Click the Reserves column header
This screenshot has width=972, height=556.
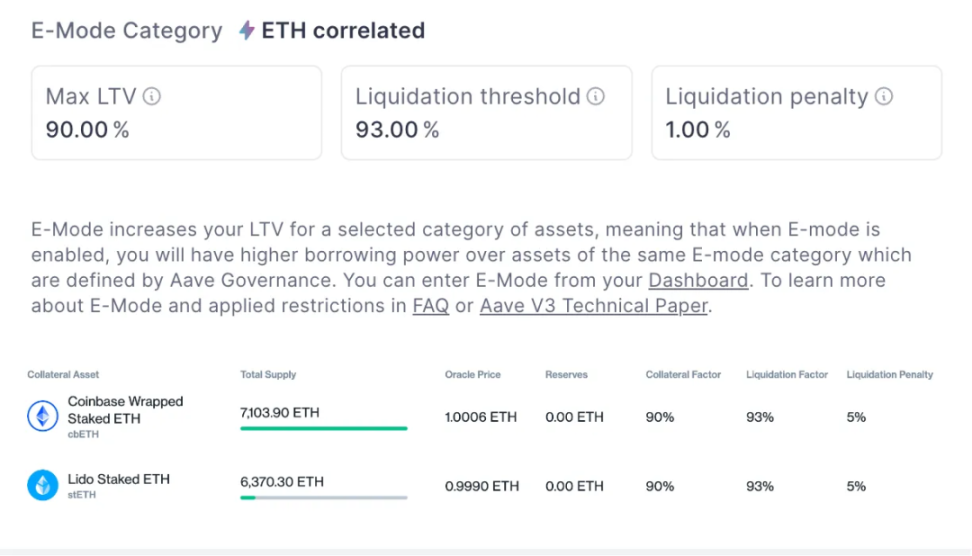click(x=567, y=374)
